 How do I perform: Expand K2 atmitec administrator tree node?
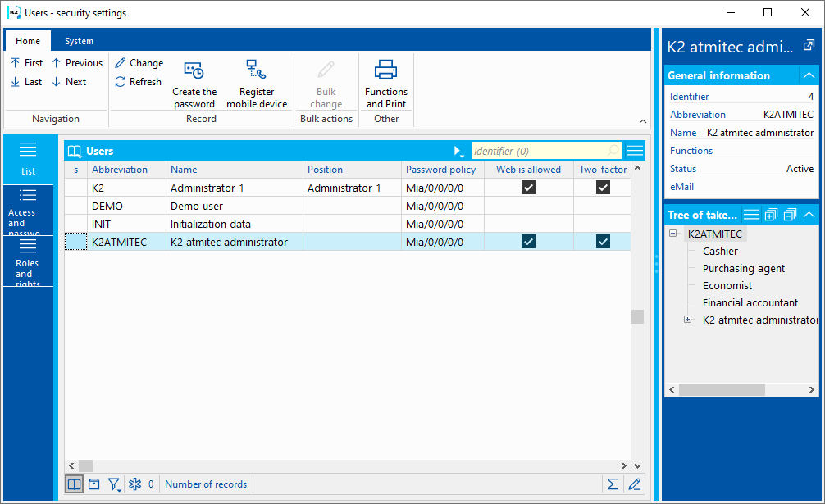[688, 319]
